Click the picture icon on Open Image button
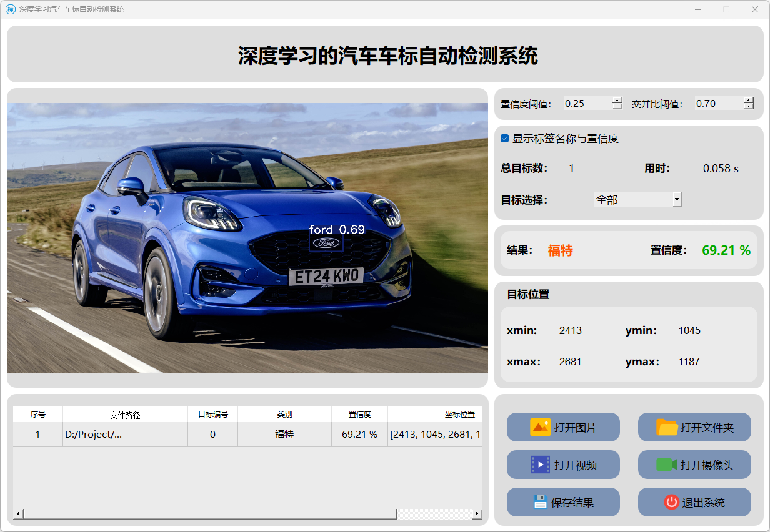The height and width of the screenshot is (532, 770). 540,428
